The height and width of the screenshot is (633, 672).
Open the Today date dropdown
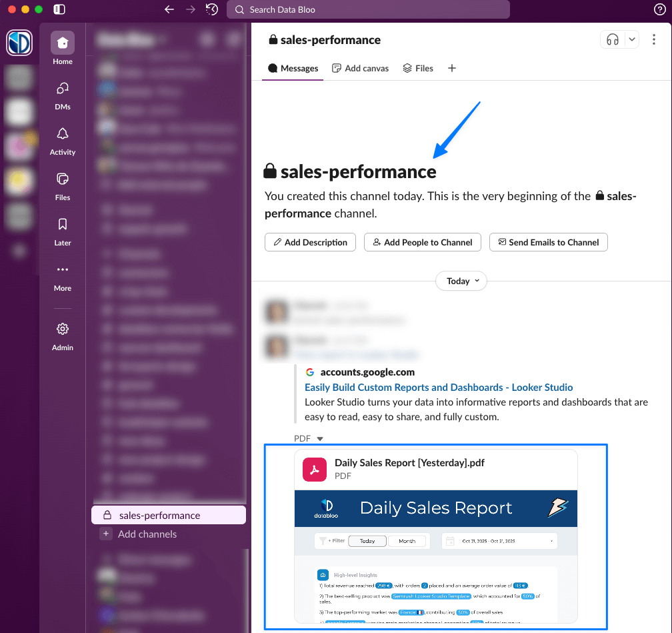[x=461, y=281]
